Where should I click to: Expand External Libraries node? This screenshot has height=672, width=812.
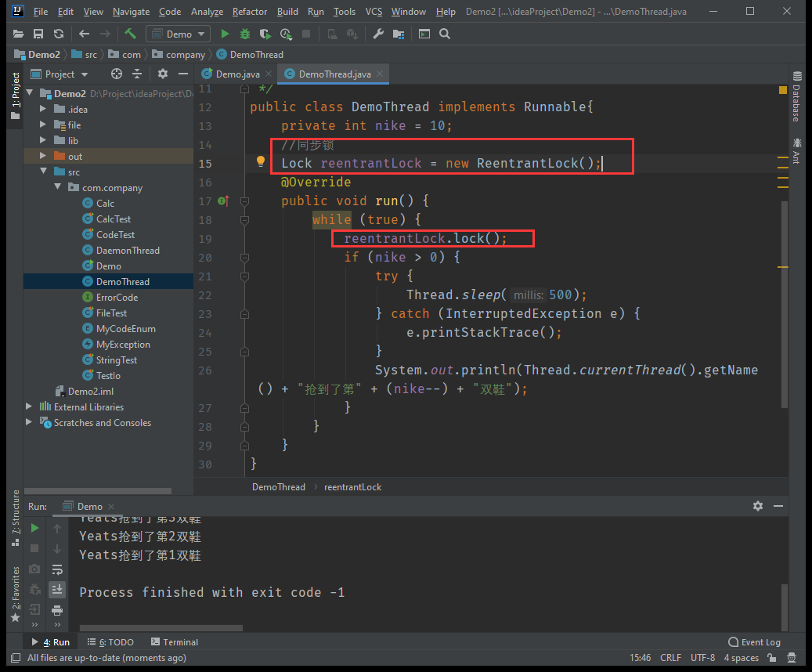30,406
